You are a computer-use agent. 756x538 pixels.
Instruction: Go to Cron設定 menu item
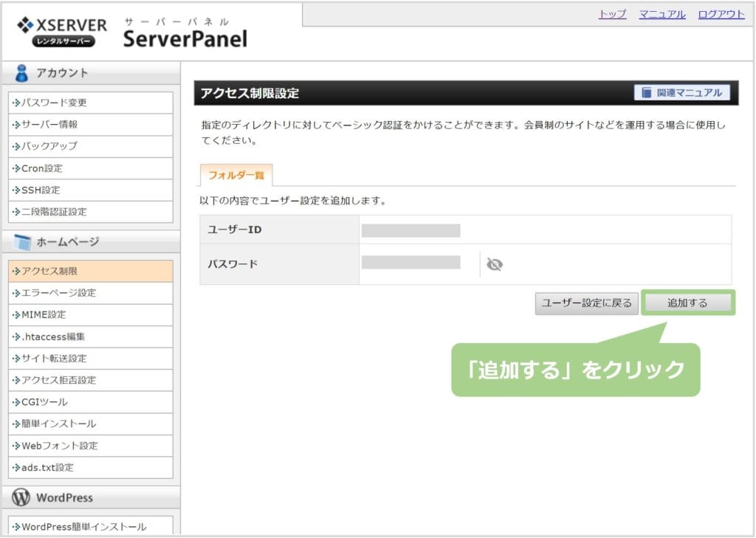(41, 168)
